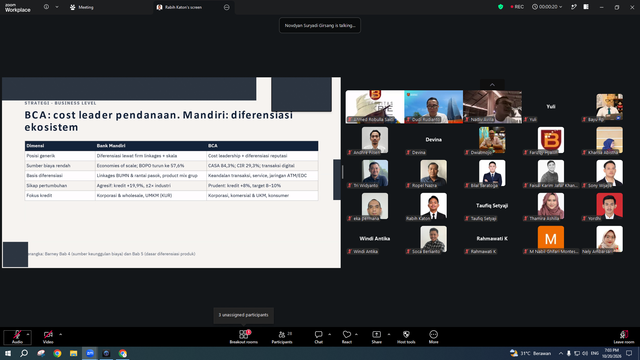The width and height of the screenshot is (640, 360).
Task: Click the Share screen button
Action: (x=376, y=337)
